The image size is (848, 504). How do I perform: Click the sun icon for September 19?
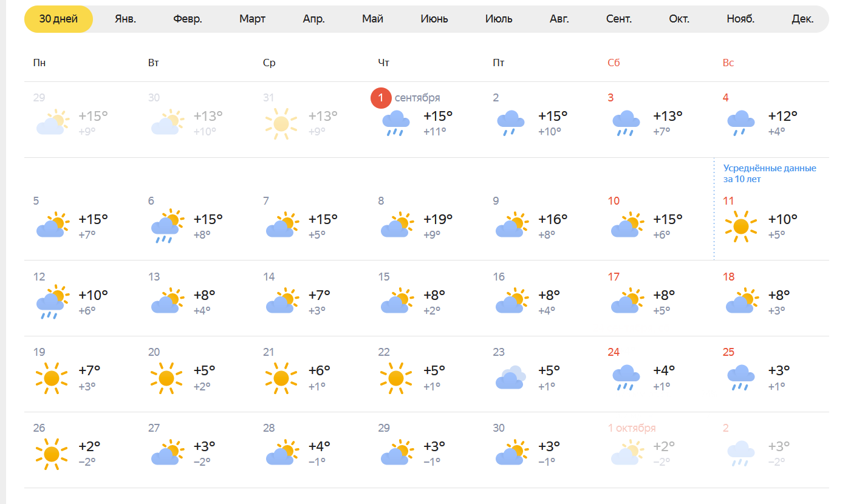(x=52, y=378)
